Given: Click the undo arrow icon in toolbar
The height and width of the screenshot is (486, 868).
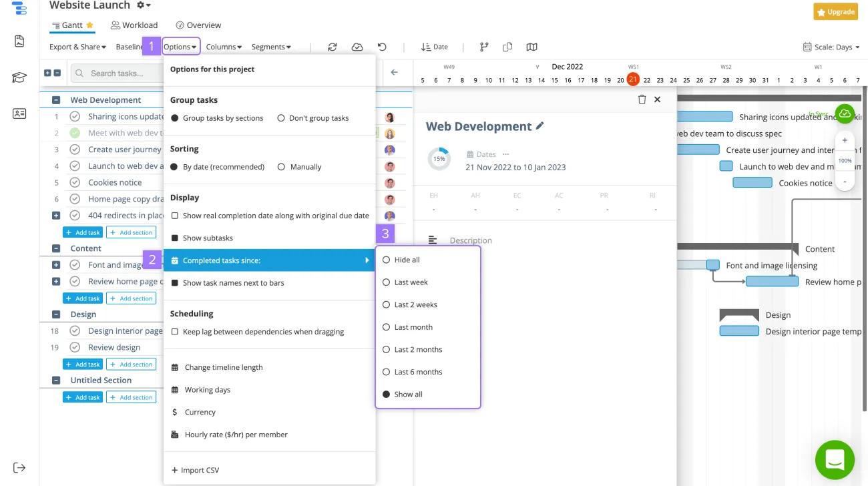Looking at the screenshot, I should tap(382, 47).
